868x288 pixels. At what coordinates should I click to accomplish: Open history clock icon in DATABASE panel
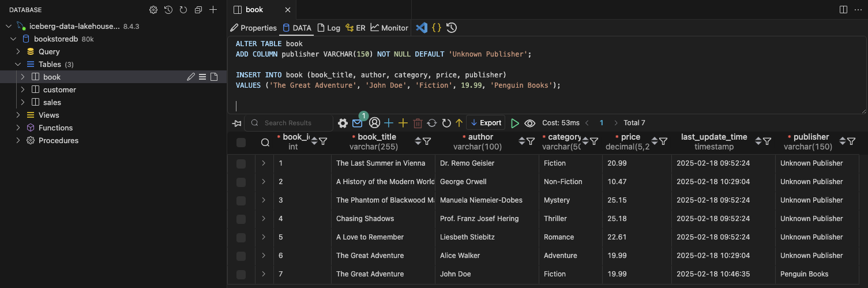click(x=168, y=10)
